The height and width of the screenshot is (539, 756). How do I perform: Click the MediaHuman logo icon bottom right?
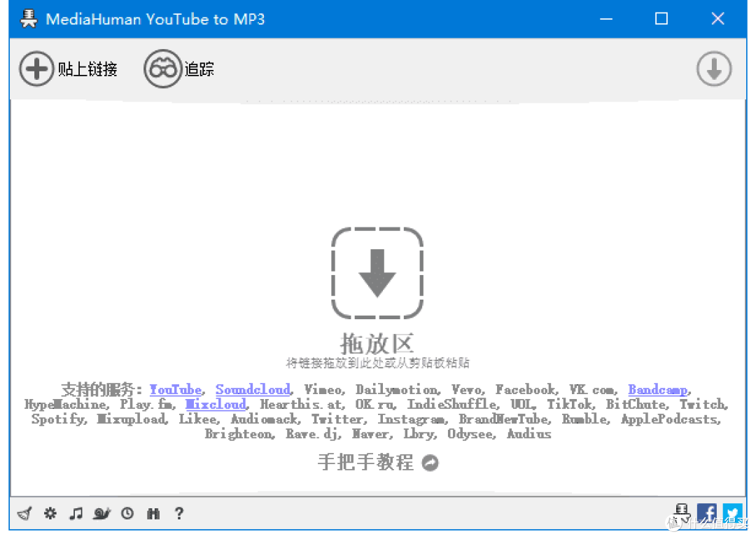click(681, 513)
